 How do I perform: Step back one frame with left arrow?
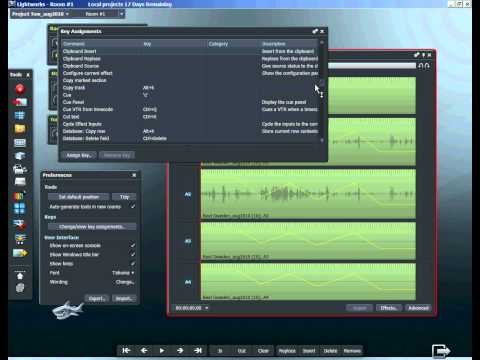144,351
